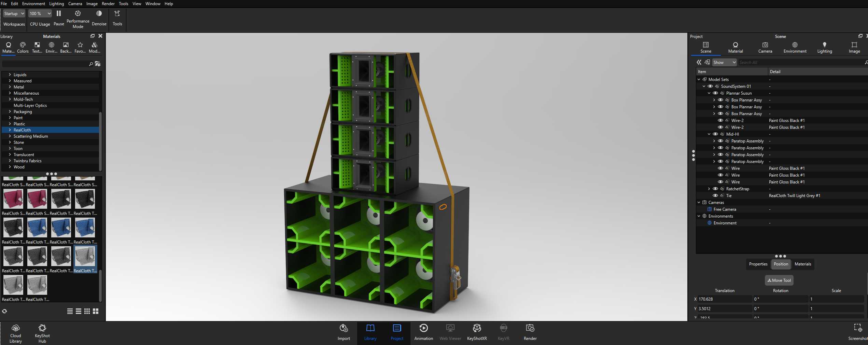868x345 pixels.
Task: Click the library folder import icon
Action: pyautogui.click(x=98, y=64)
